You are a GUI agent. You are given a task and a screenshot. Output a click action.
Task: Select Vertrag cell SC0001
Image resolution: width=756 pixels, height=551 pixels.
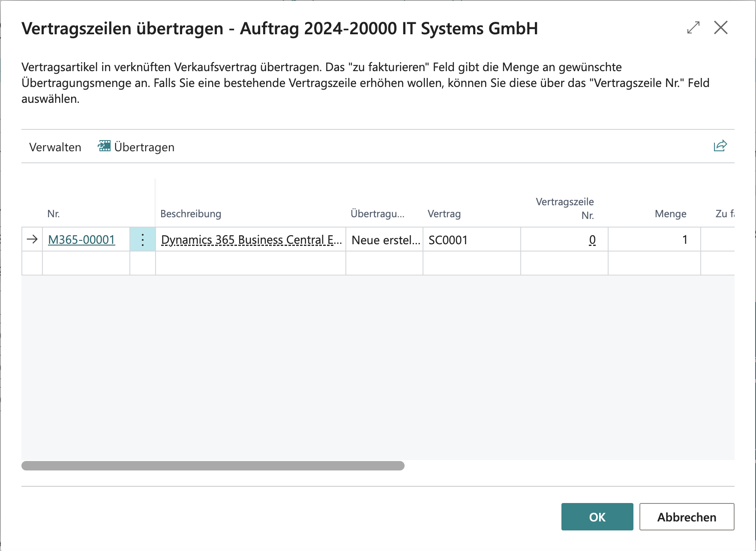[472, 240]
